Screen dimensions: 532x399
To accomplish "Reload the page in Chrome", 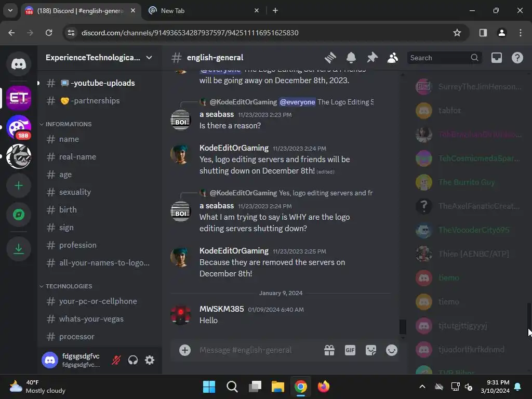I will pyautogui.click(x=49, y=33).
